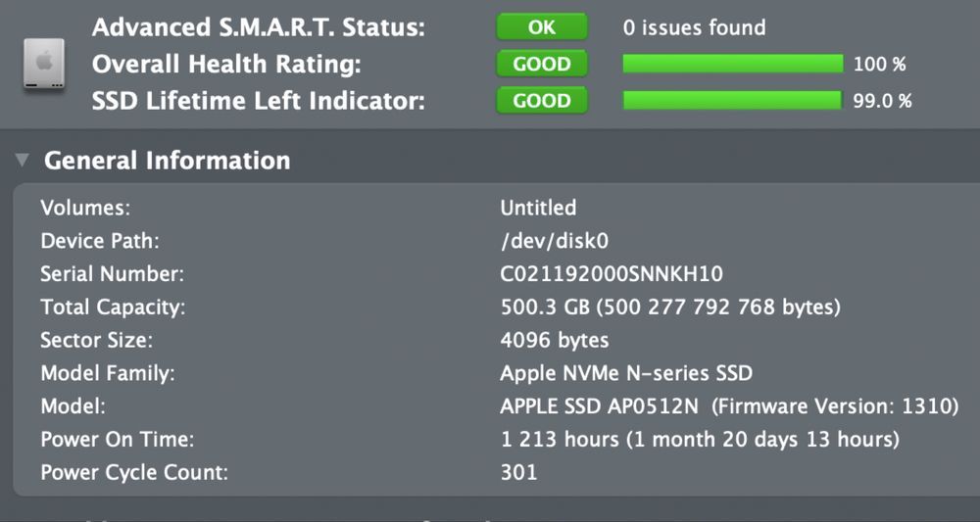This screenshot has height=522, width=980.
Task: Click the 4096 bytes sector size value
Action: tap(555, 341)
